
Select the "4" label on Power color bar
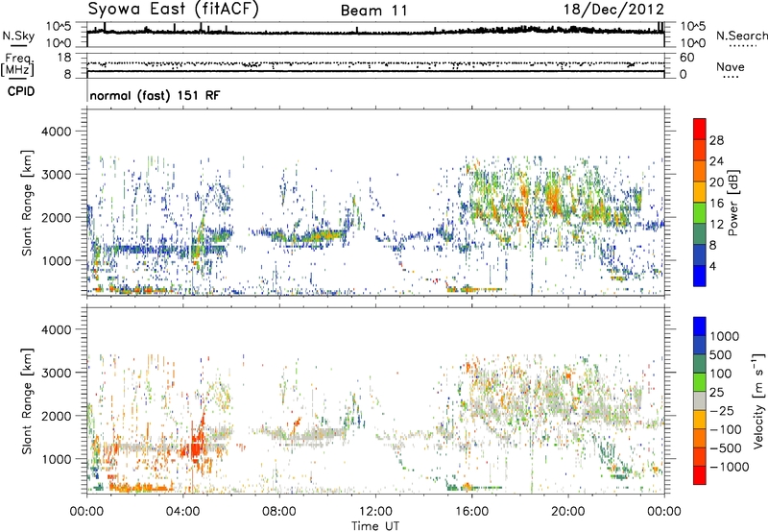712,266
